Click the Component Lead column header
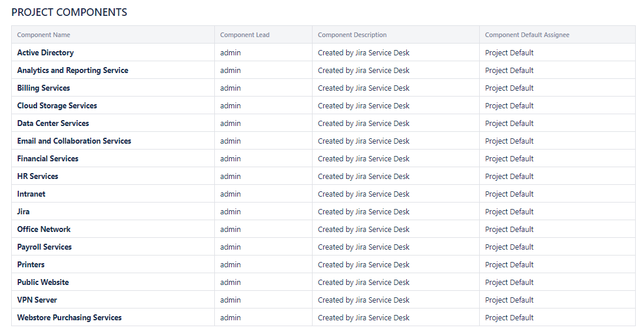644x335 pixels. pos(245,35)
